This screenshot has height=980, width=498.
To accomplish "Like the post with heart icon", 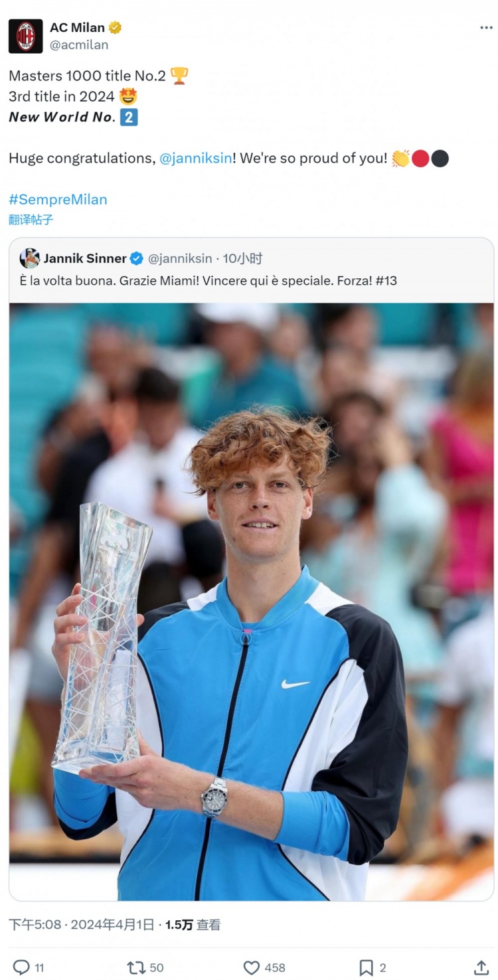I will tap(251, 967).
